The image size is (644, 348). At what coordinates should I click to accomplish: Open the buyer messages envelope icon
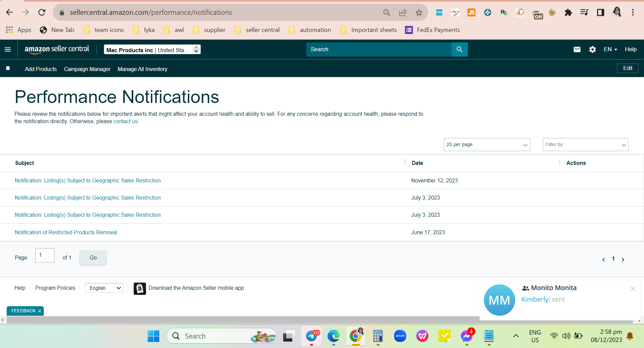pos(577,49)
